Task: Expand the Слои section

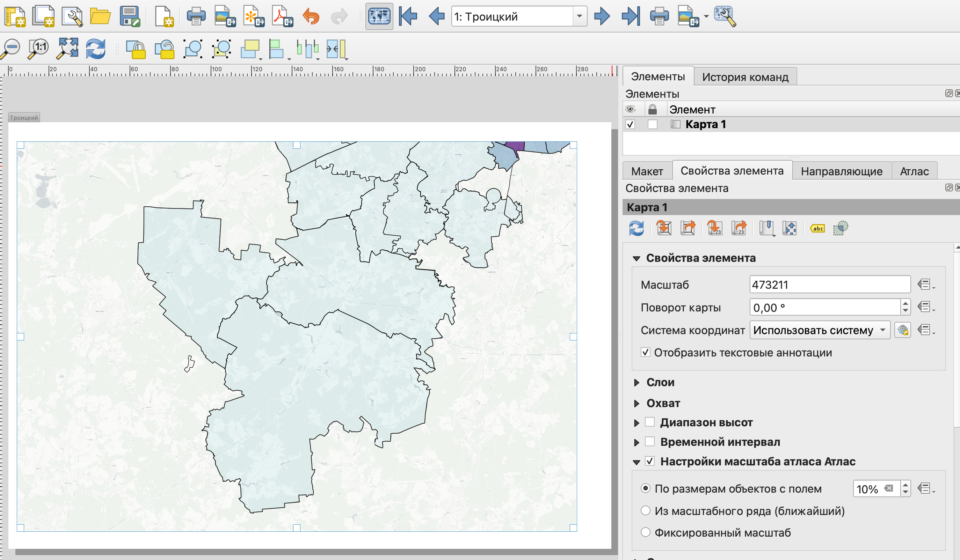Action: tap(637, 383)
